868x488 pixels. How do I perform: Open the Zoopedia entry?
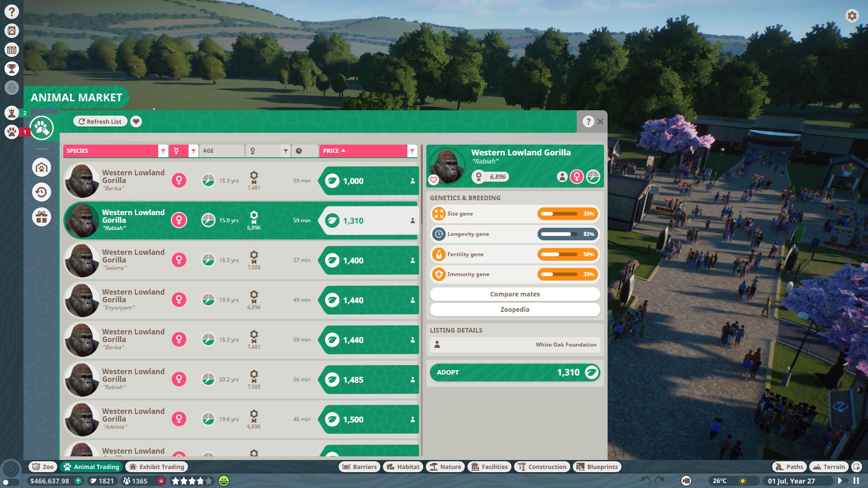(x=515, y=310)
